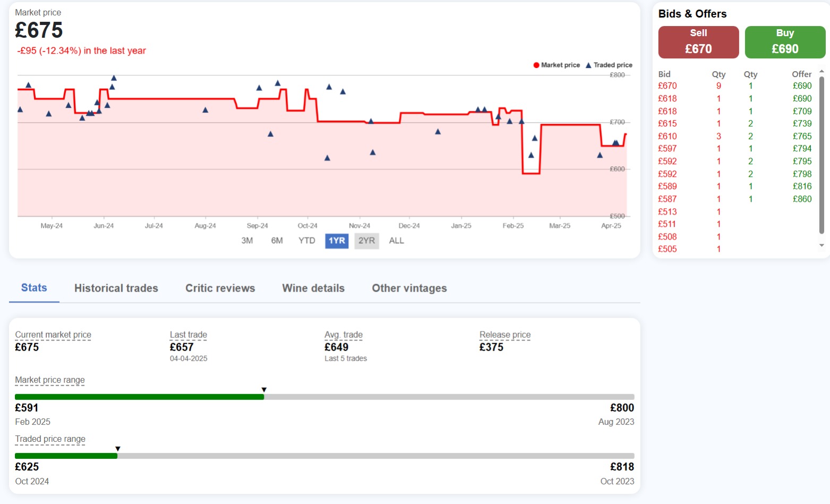Click the scroll up arrow in Bids & Offers
The image size is (830, 504).
822,71
